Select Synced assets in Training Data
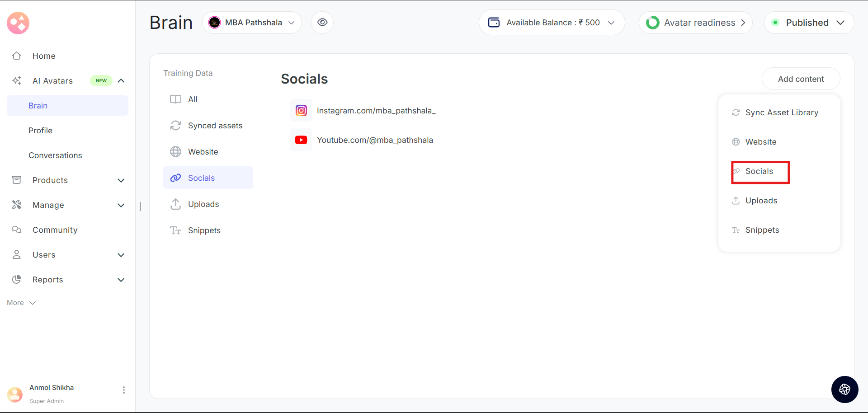Viewport: 868px width, 413px height. (x=215, y=126)
